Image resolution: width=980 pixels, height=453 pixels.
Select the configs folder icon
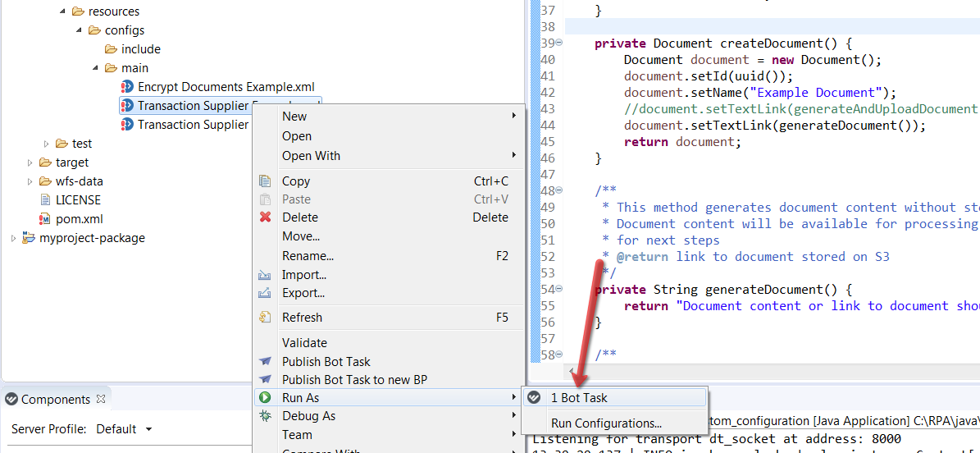93,30
